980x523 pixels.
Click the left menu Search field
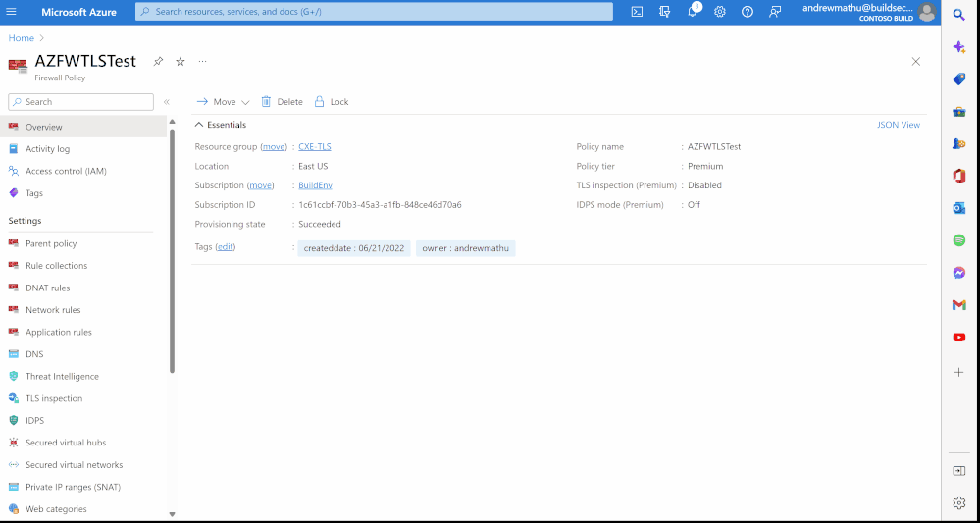[80, 102]
